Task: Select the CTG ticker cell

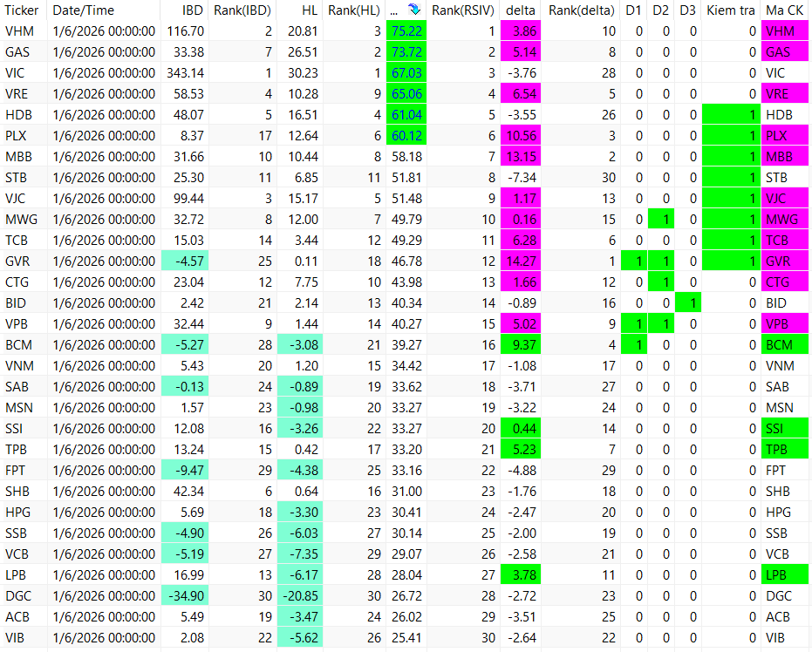Action: pyautogui.click(x=24, y=282)
